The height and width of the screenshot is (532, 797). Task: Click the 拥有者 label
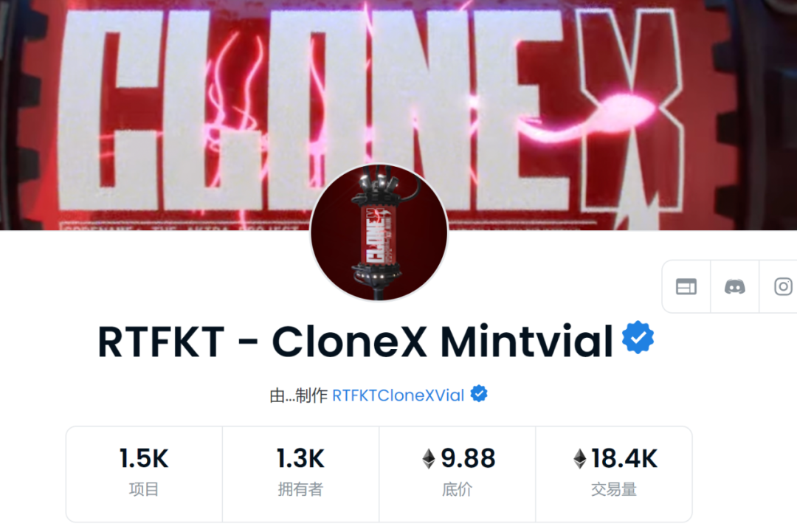300,489
